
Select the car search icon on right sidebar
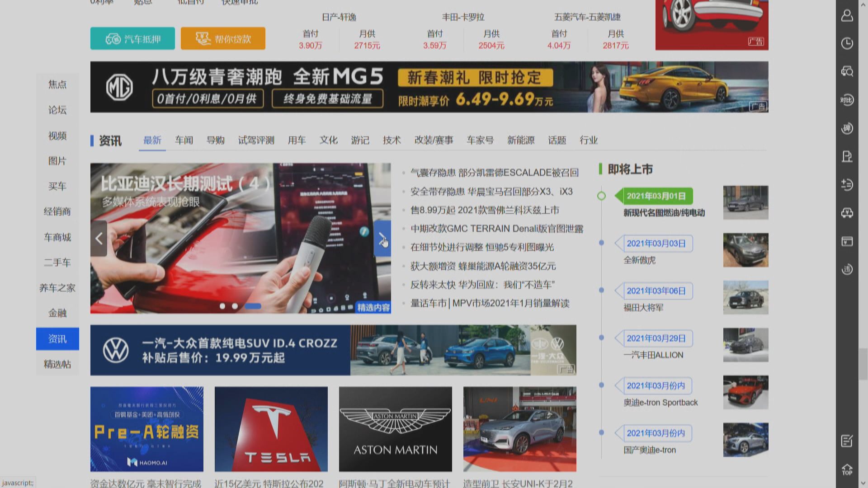(848, 72)
